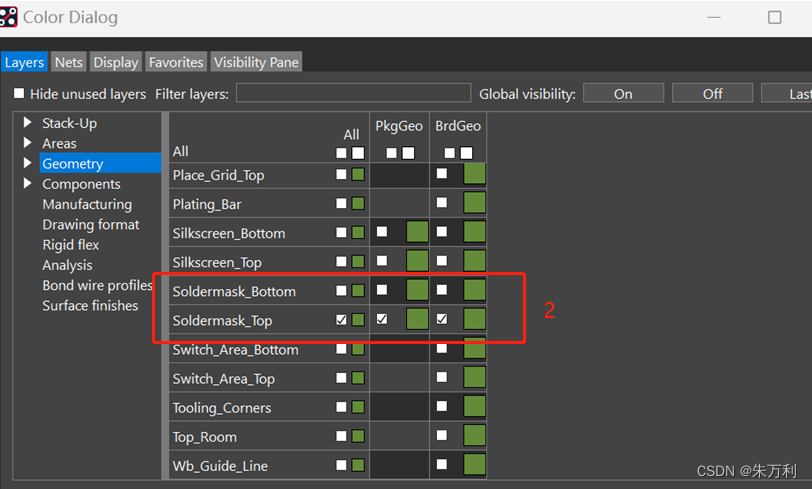
Task: Enable Hide unused layers checkbox
Action: (x=19, y=94)
